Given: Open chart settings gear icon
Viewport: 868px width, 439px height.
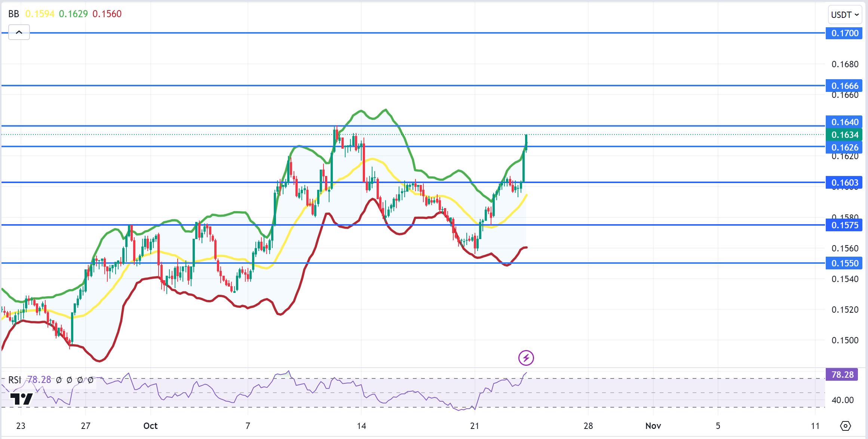Looking at the screenshot, I should click(845, 426).
